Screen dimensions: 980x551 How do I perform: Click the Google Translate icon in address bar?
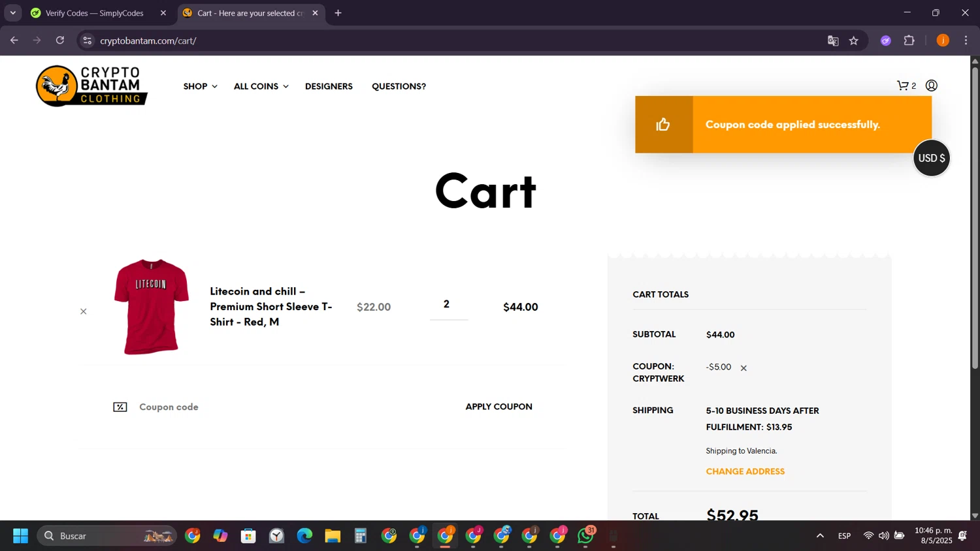(x=833, y=40)
